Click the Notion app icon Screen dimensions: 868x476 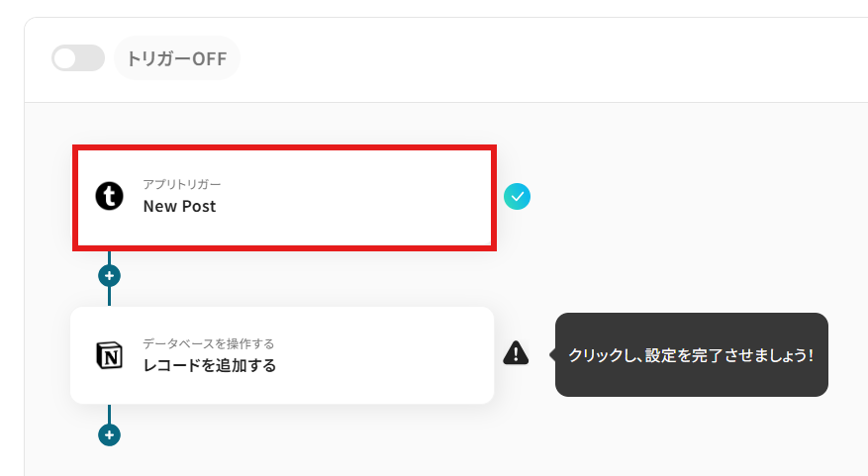pos(110,355)
